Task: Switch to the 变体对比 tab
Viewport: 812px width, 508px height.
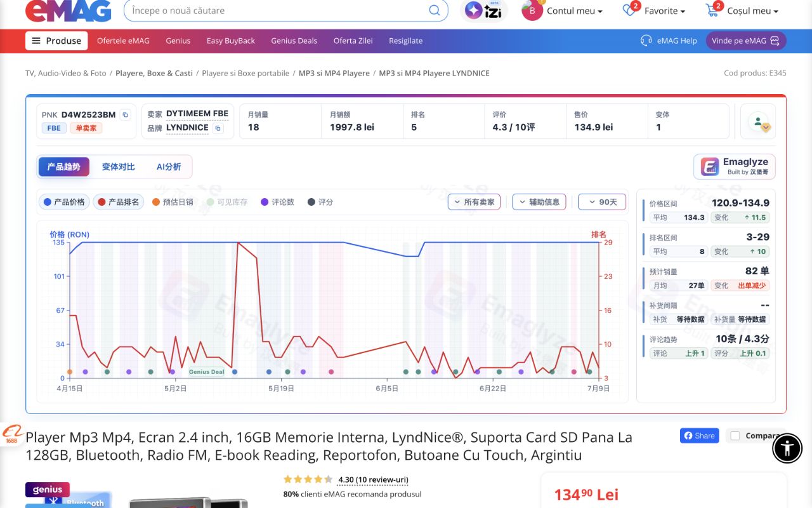Action: [119, 167]
